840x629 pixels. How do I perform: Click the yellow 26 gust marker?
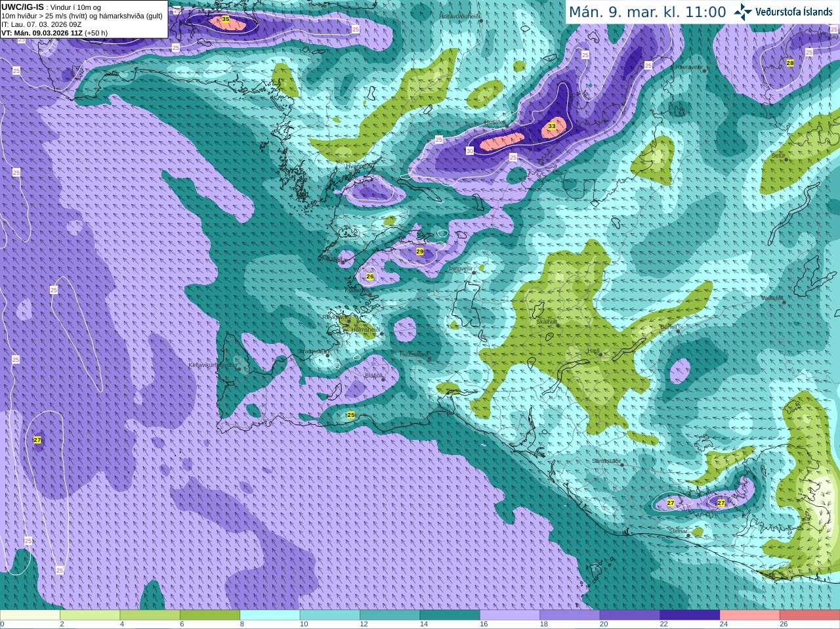(x=370, y=276)
